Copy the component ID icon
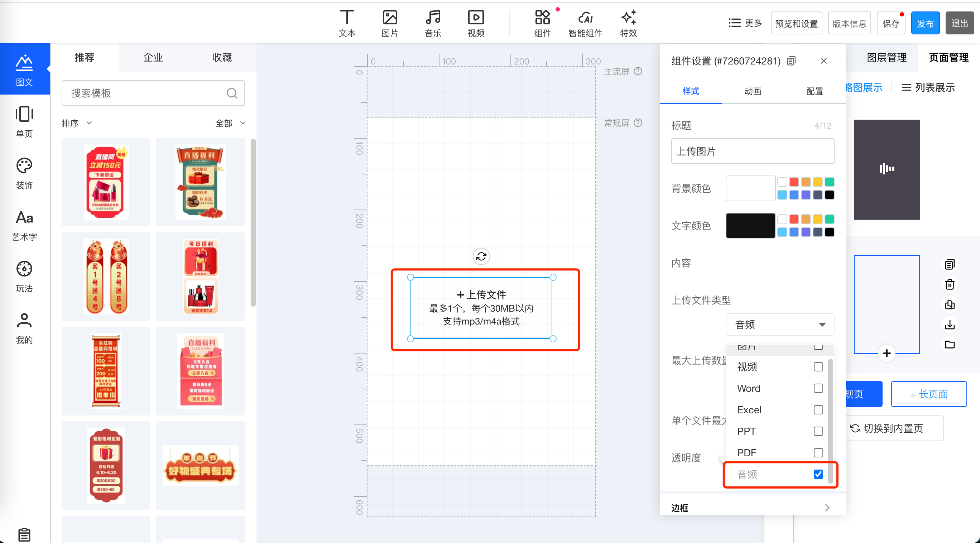This screenshot has width=980, height=543. 791,61
